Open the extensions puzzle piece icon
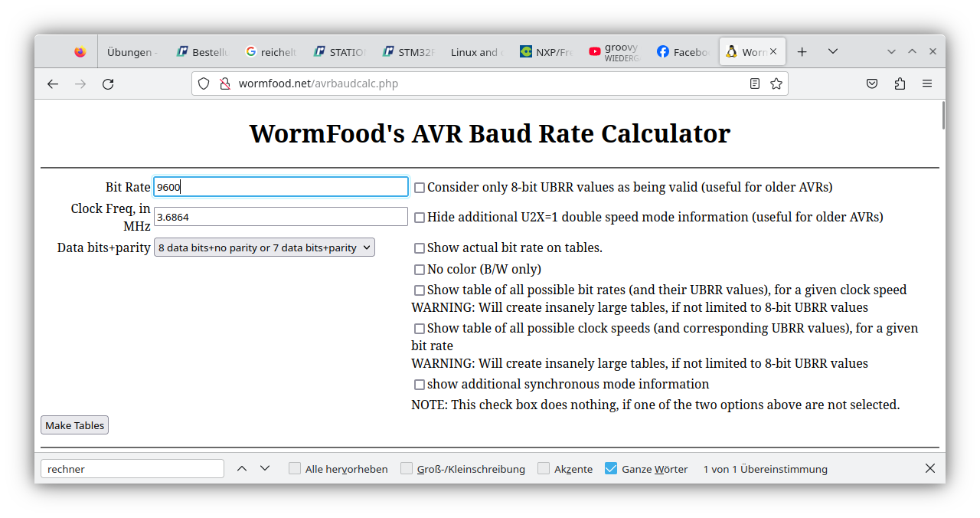This screenshot has height=518, width=980. point(900,84)
